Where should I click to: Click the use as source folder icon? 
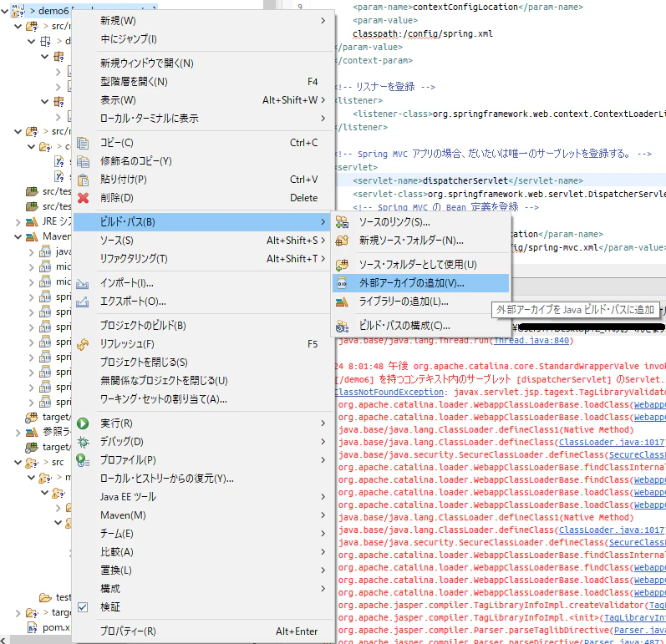pyautogui.click(x=342, y=265)
